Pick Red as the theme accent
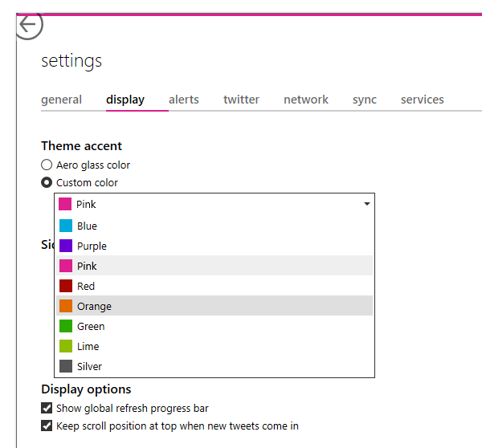The width and height of the screenshot is (482, 448). (214, 286)
